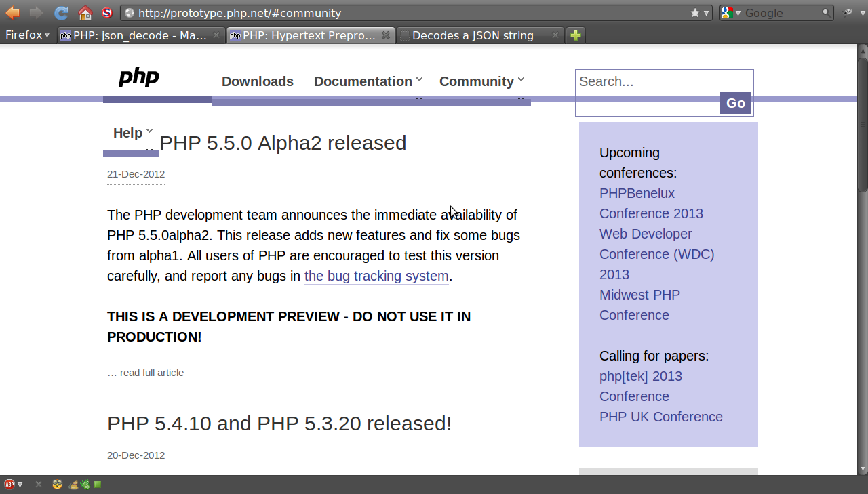Open the URL history dropdown arrow
Image resolution: width=868 pixels, height=494 pixels.
706,13
